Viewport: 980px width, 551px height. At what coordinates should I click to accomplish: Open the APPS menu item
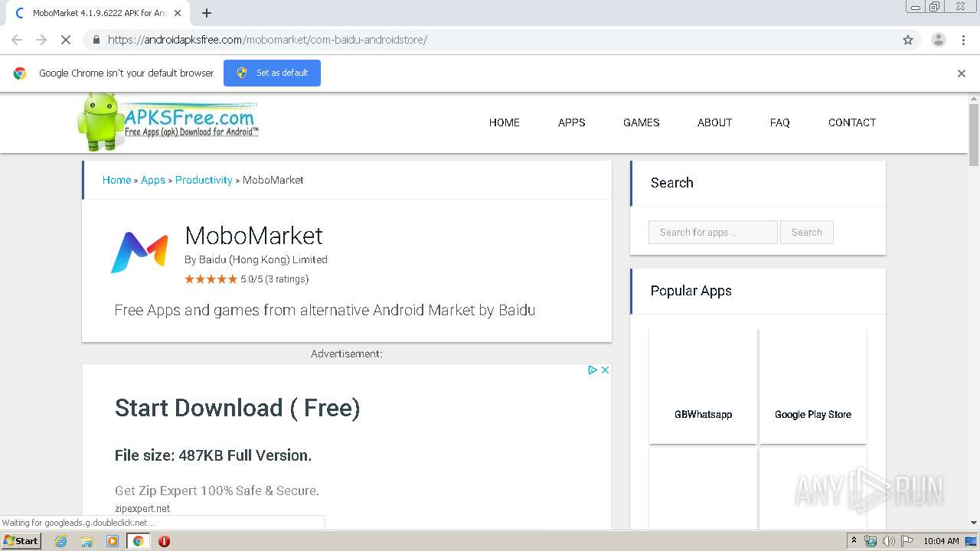tap(572, 122)
